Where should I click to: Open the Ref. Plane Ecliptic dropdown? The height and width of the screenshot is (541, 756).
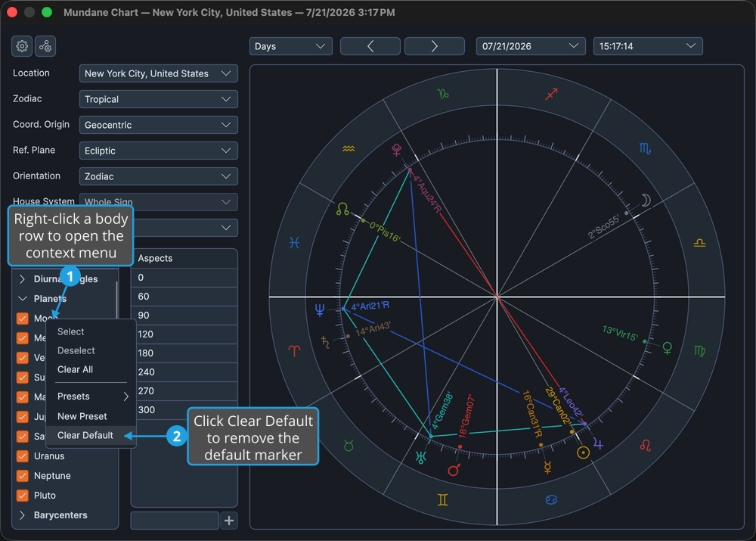pos(158,151)
